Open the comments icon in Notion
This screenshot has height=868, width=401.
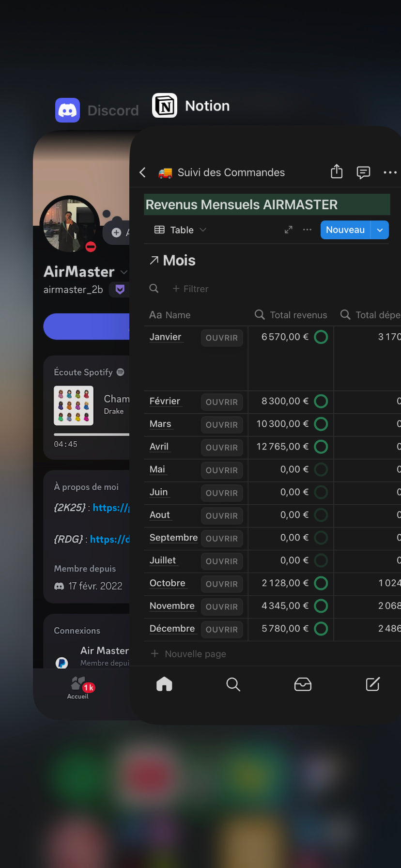[363, 172]
